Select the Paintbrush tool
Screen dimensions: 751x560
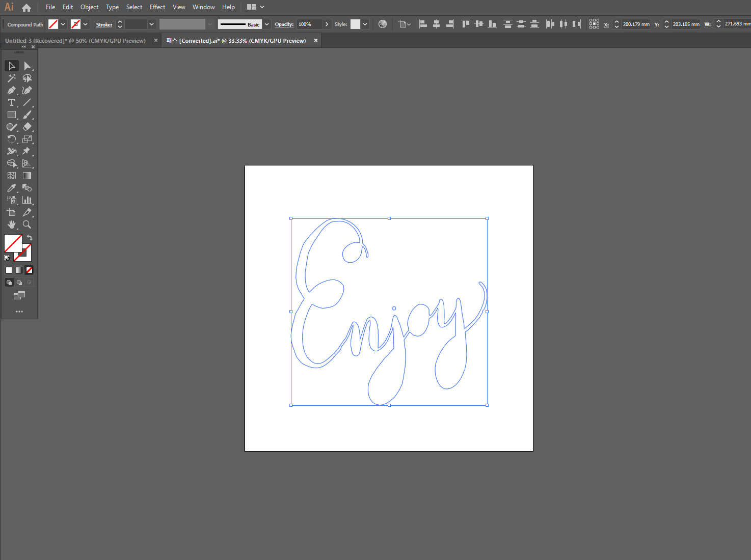[27, 115]
